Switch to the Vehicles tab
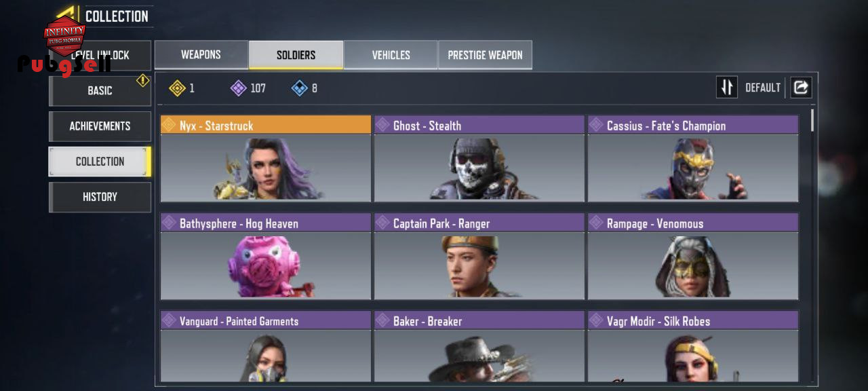This screenshot has height=391, width=868. pyautogui.click(x=391, y=55)
